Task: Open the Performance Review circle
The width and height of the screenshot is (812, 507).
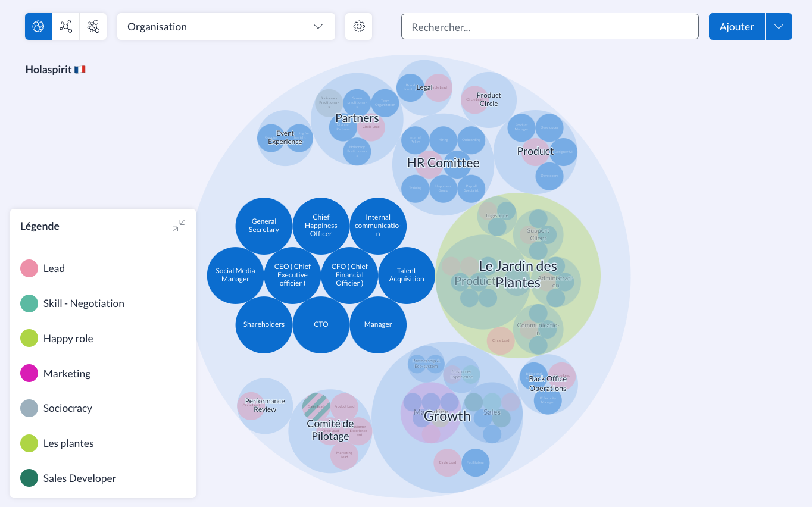Action: click(265, 405)
